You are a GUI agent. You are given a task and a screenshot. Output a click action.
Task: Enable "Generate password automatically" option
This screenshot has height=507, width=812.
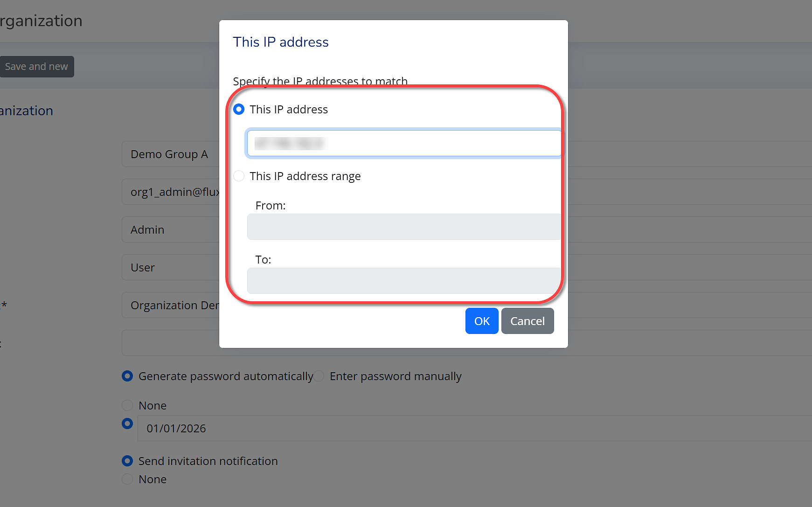coord(127,376)
